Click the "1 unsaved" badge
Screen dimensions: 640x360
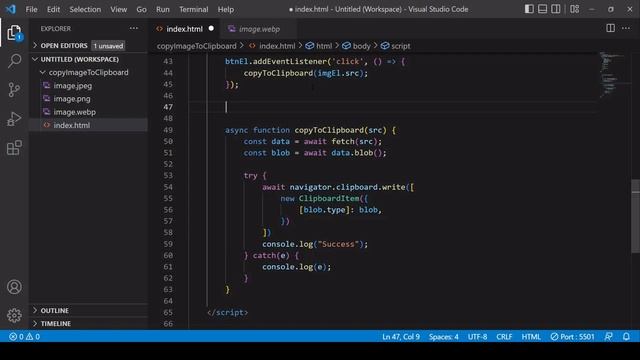[x=108, y=46]
